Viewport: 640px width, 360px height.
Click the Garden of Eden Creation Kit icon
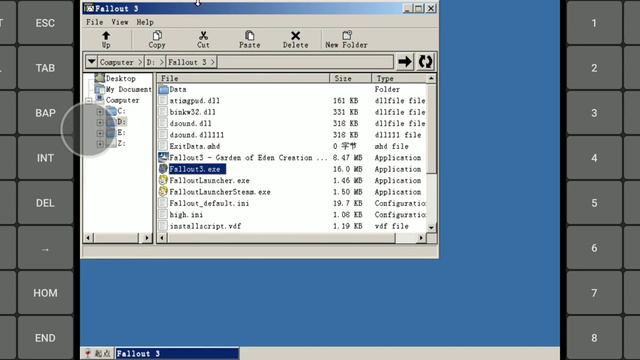click(x=163, y=157)
